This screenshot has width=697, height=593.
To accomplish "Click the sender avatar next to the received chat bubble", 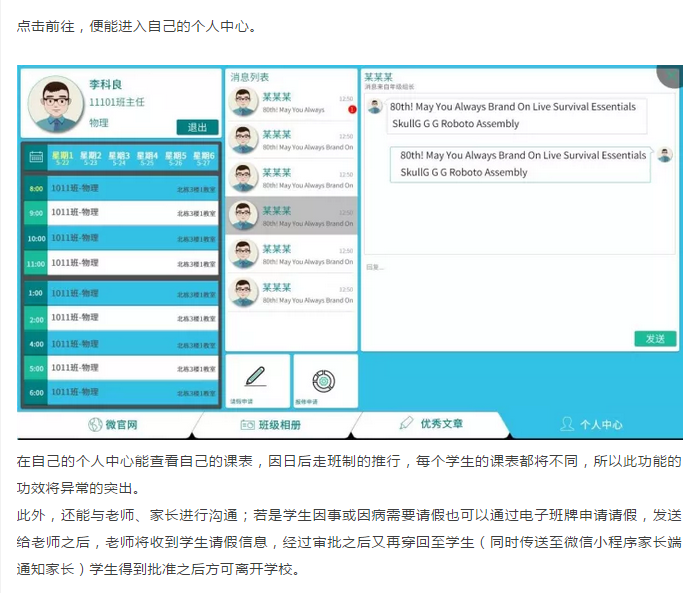I will pyautogui.click(x=374, y=106).
